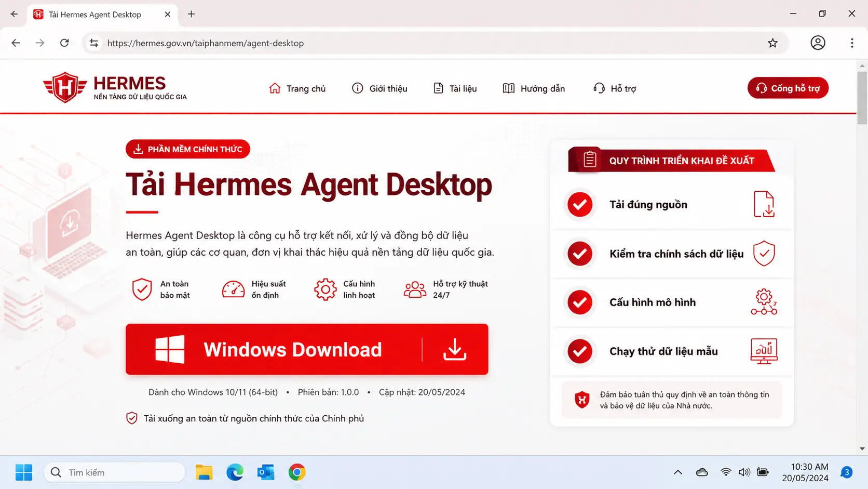
Task: Go back with browser back arrow
Action: (x=16, y=43)
